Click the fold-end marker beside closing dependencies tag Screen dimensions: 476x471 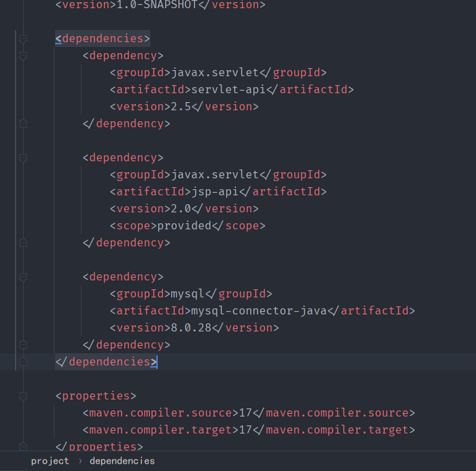(x=23, y=362)
